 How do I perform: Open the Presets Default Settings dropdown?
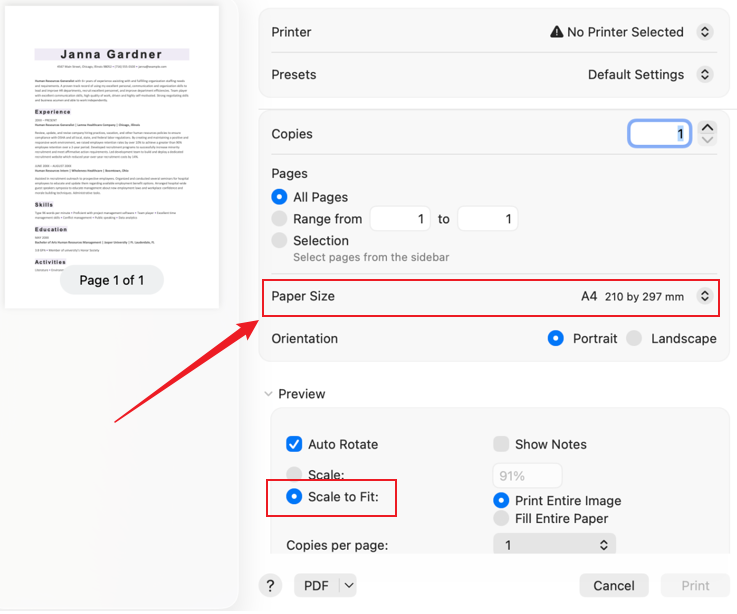click(x=705, y=74)
